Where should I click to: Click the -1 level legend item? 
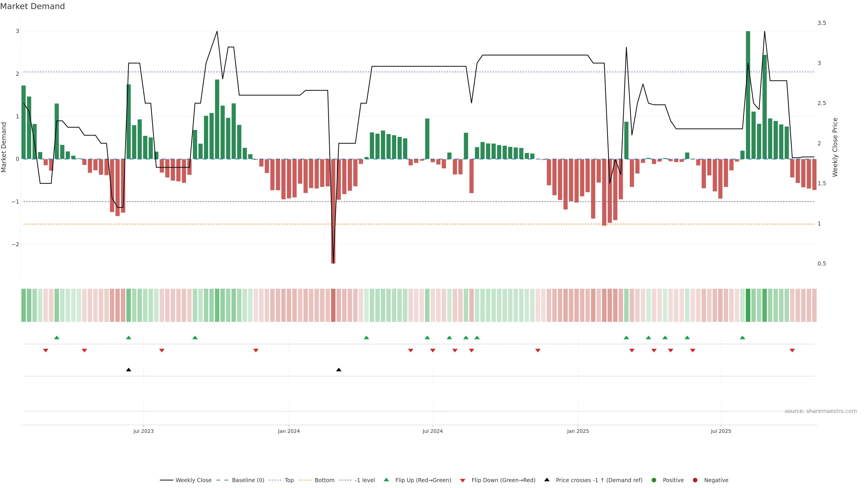coord(365,480)
